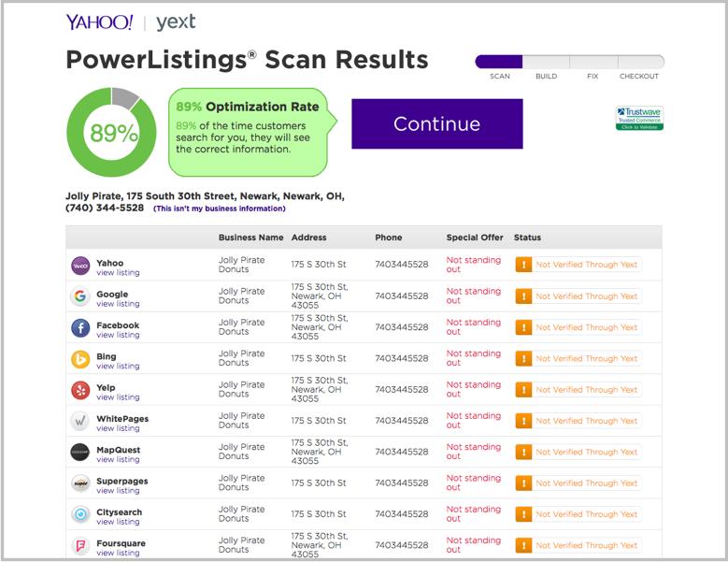Click the Citysearch row site icon
The height and width of the screenshot is (562, 728).
click(x=80, y=514)
